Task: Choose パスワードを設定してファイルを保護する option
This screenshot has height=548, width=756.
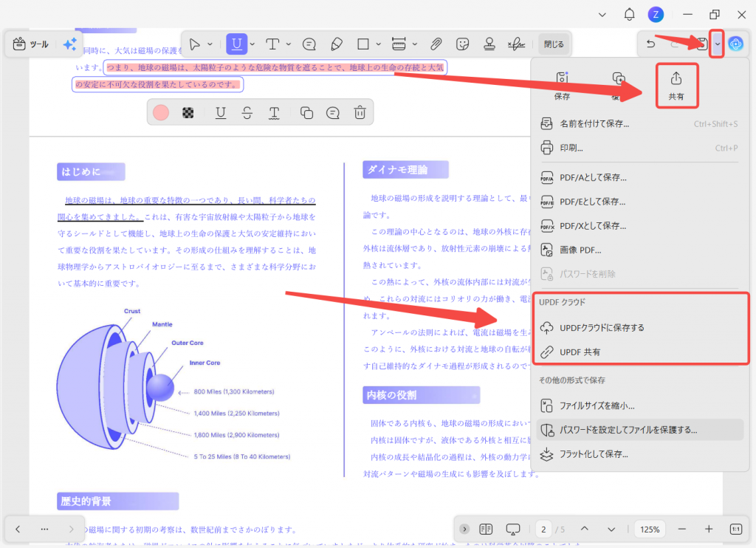Action: pyautogui.click(x=639, y=430)
